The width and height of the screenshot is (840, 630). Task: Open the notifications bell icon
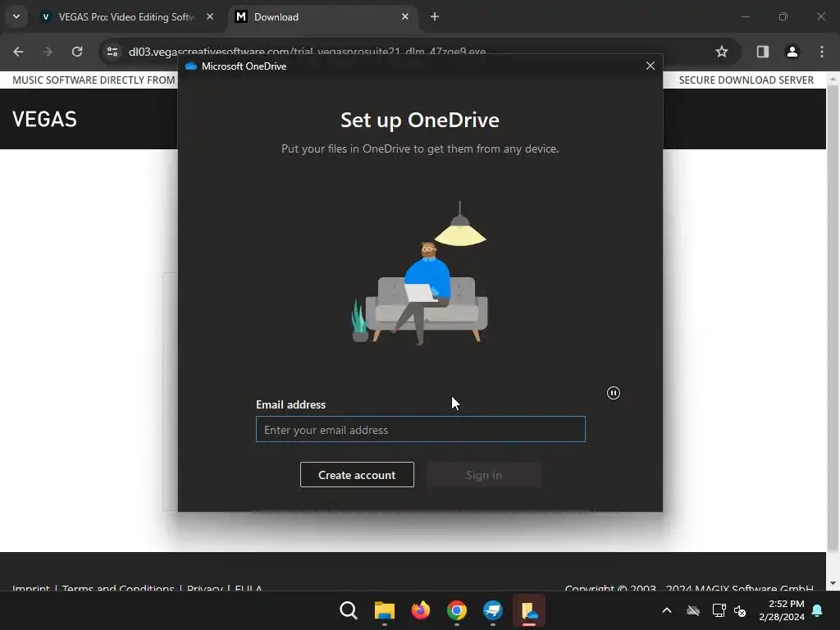[818, 610]
